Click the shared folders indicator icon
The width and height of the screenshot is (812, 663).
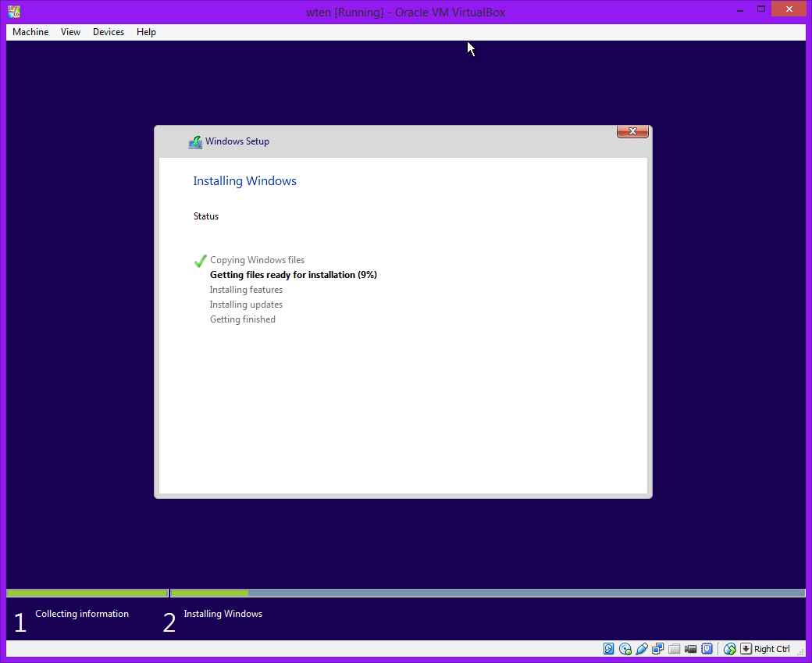click(675, 649)
